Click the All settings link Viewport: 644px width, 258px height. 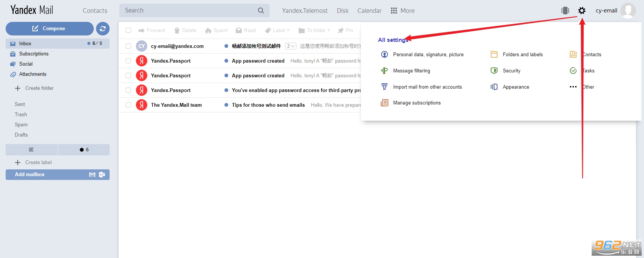393,40
